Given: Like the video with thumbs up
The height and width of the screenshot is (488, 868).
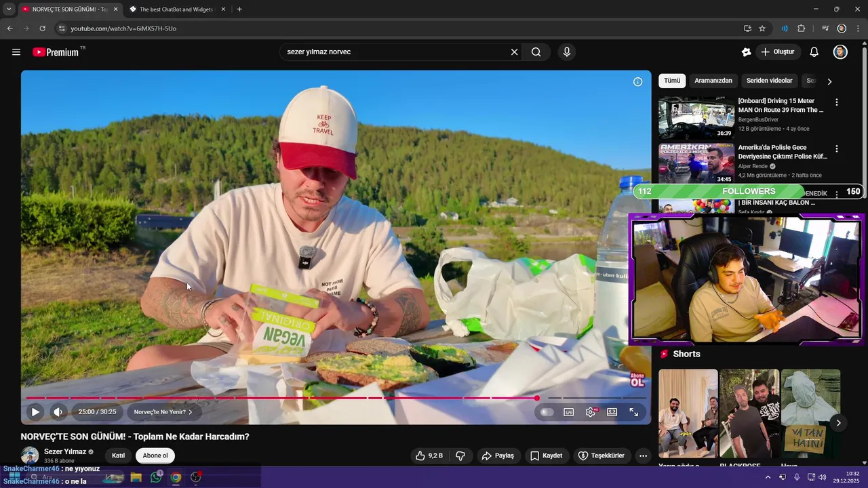Looking at the screenshot, I should 429,455.
